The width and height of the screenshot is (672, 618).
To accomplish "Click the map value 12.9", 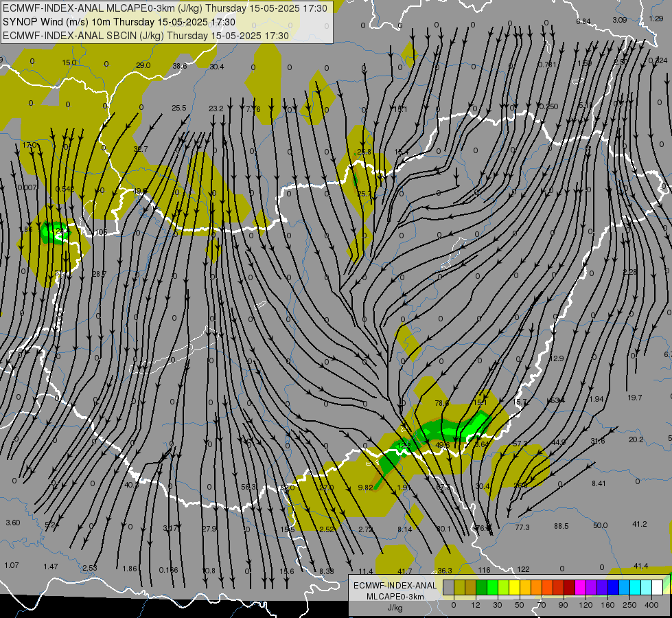I will coord(556,358).
